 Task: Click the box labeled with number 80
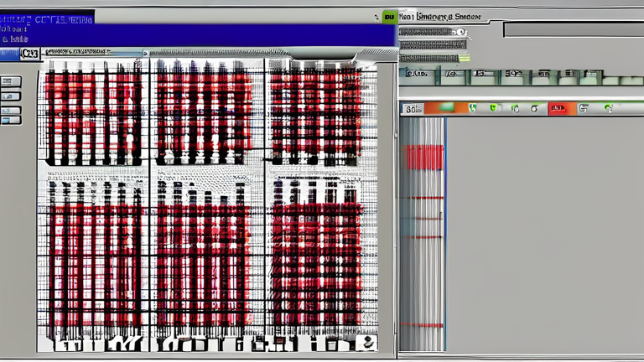pyautogui.click(x=413, y=109)
